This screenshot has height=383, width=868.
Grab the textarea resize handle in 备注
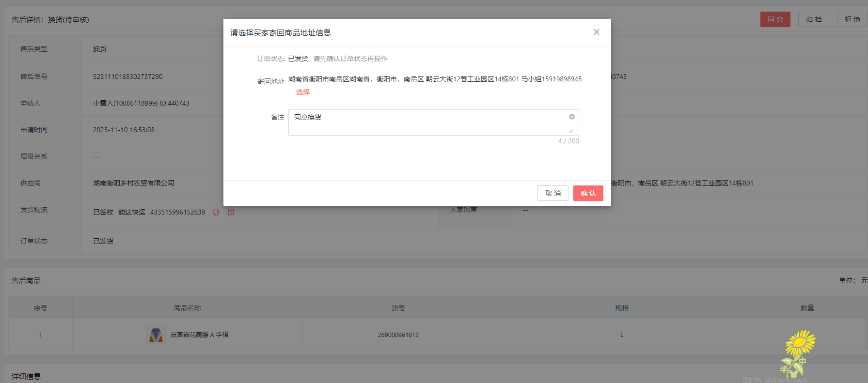[571, 131]
